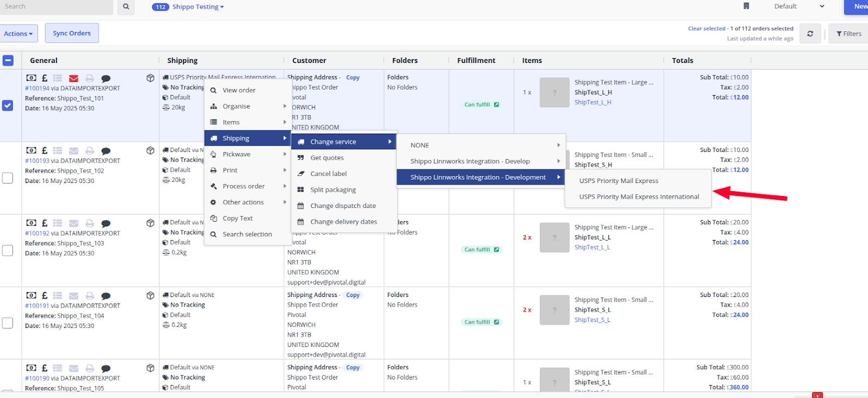This screenshot has width=868, height=398.
Task: Click the item thumbnail for ShipTest_S_L in order #100191
Action: pyautogui.click(x=554, y=310)
